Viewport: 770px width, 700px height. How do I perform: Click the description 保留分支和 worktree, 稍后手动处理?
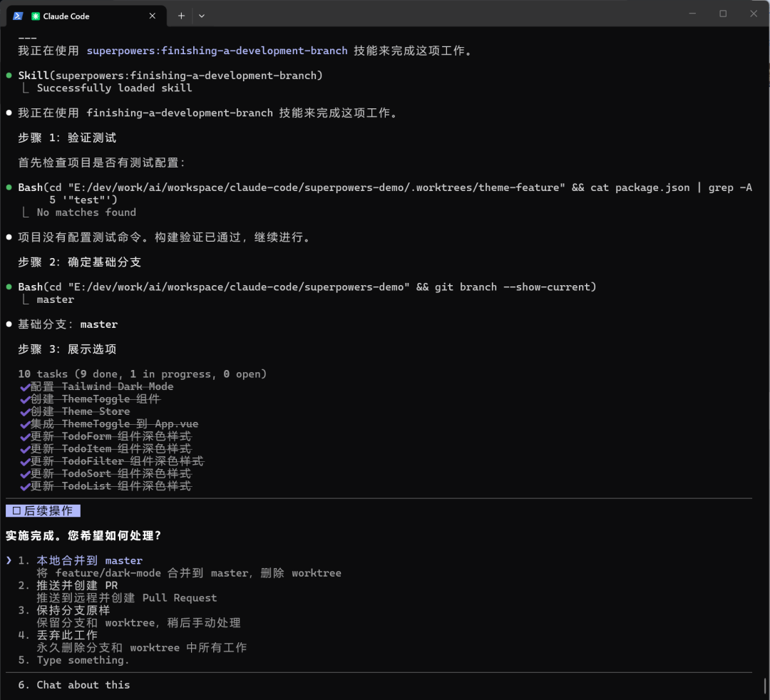tap(138, 623)
